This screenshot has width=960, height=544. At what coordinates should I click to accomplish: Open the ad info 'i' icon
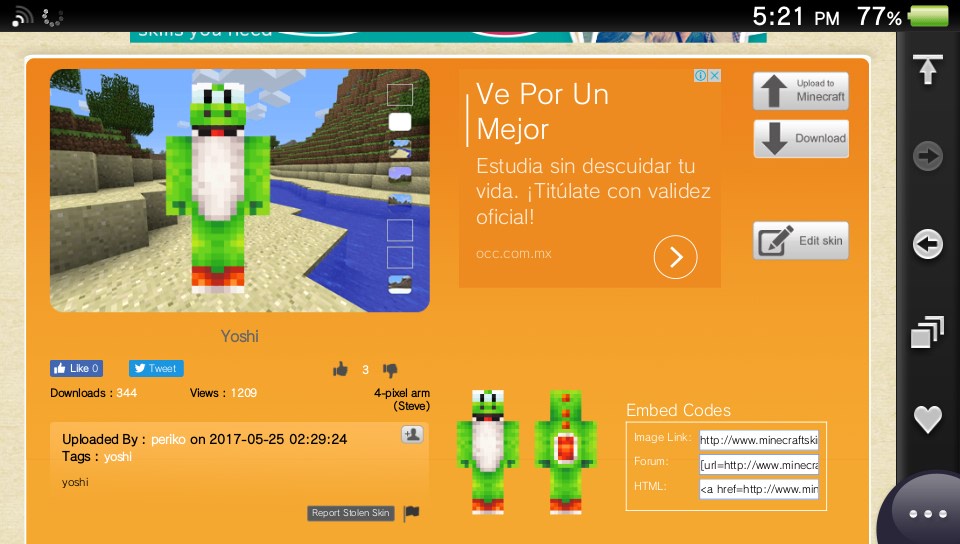click(700, 75)
